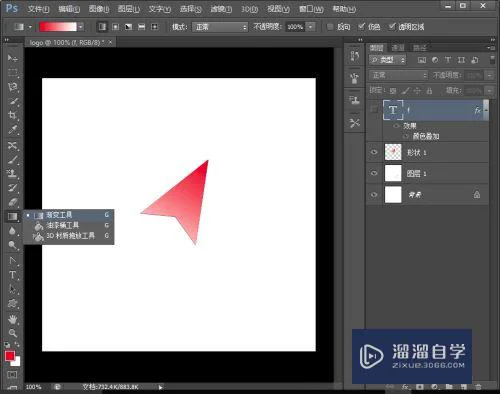The height and width of the screenshot is (394, 500).
Task: Choose 油漆桶工具 from the flyout
Action: coord(69,225)
